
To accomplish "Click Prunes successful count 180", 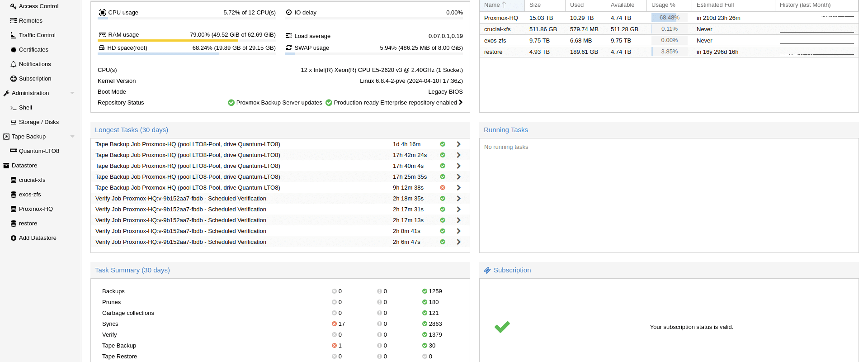I will (x=430, y=302).
